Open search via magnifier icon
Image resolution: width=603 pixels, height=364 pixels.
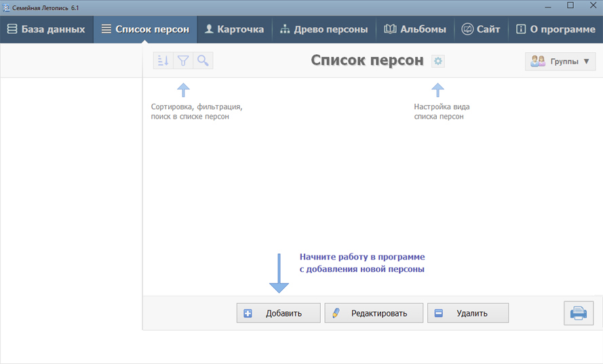(x=203, y=61)
